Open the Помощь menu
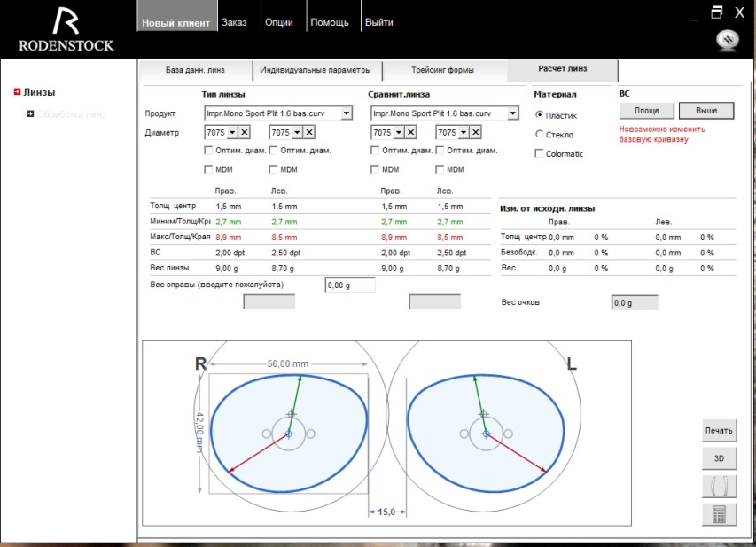756x547 pixels. [330, 22]
